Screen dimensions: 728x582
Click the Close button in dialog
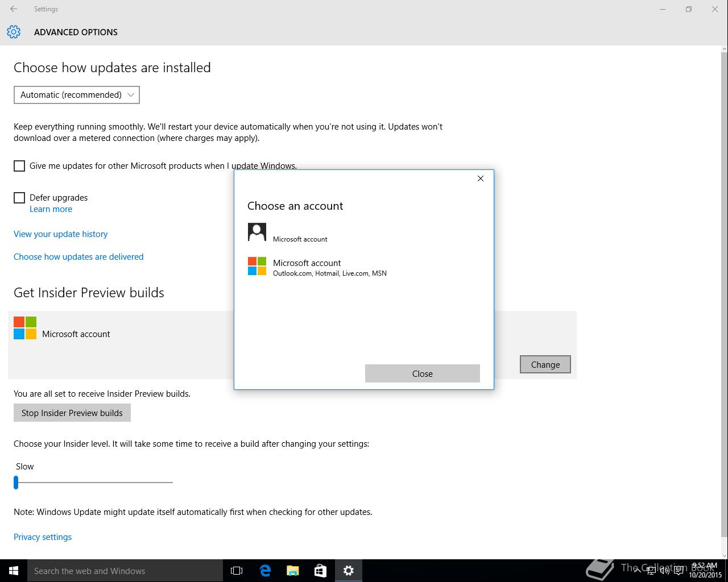pyautogui.click(x=423, y=373)
